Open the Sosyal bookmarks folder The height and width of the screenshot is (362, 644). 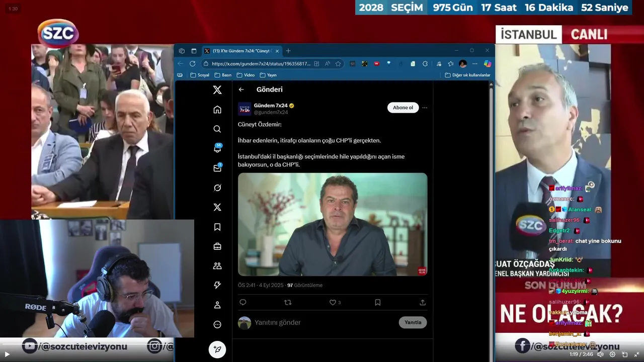(200, 75)
